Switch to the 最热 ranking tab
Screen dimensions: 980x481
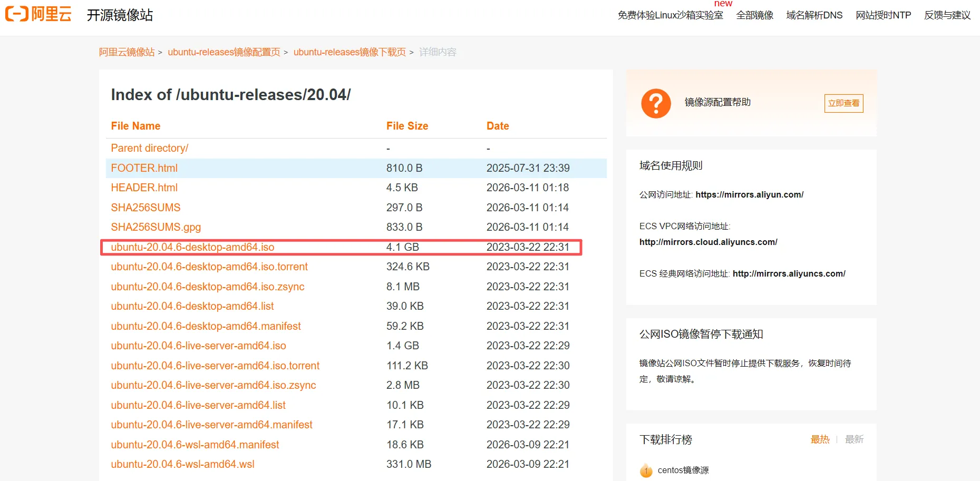pyautogui.click(x=820, y=439)
